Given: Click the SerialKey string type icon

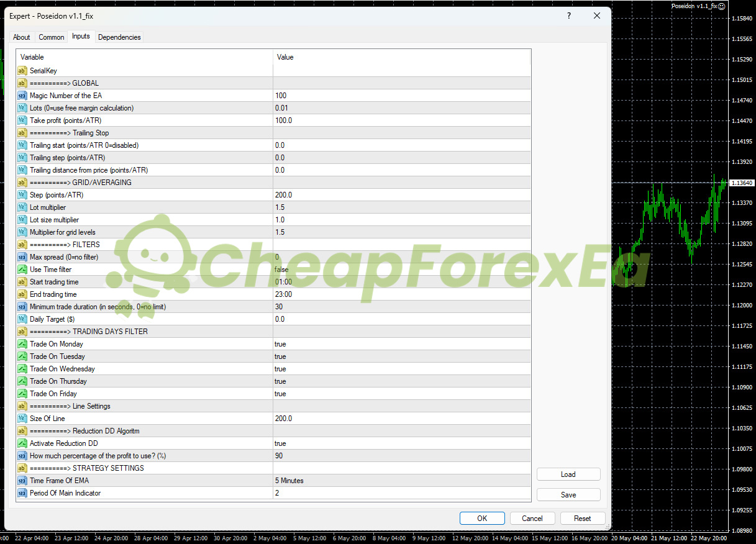Looking at the screenshot, I should [x=22, y=71].
